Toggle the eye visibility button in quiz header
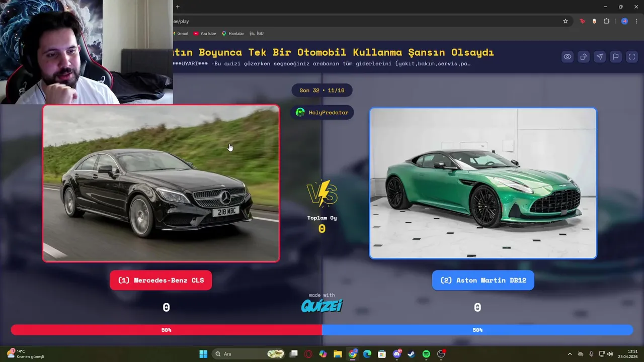This screenshot has height=362, width=644. 568,57
